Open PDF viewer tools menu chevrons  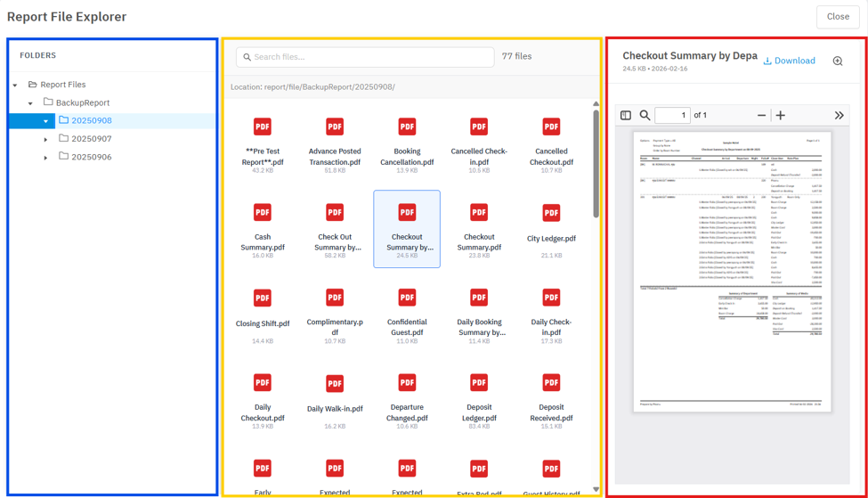pos(840,115)
